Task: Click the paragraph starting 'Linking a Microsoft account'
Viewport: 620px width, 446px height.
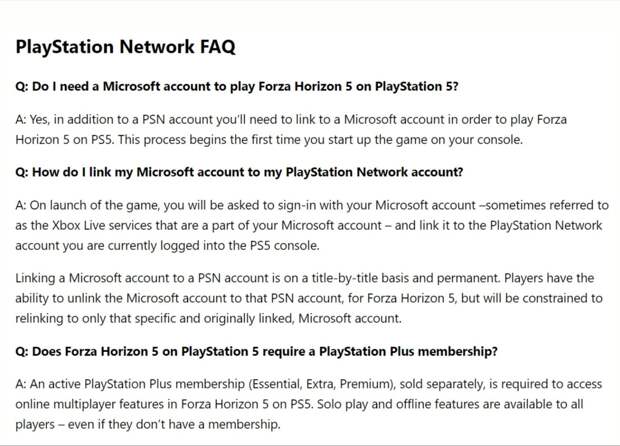Action: 309,298
